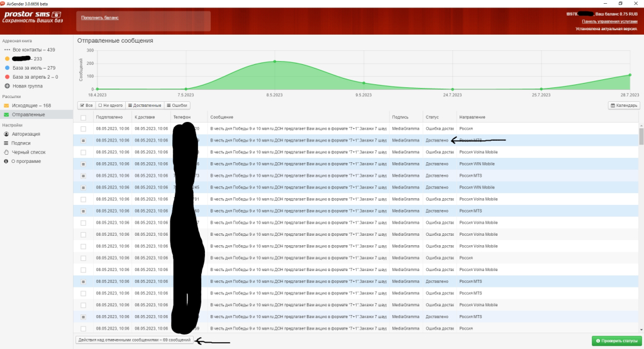
Task: Open Панель управления услугами link
Action: click(609, 21)
